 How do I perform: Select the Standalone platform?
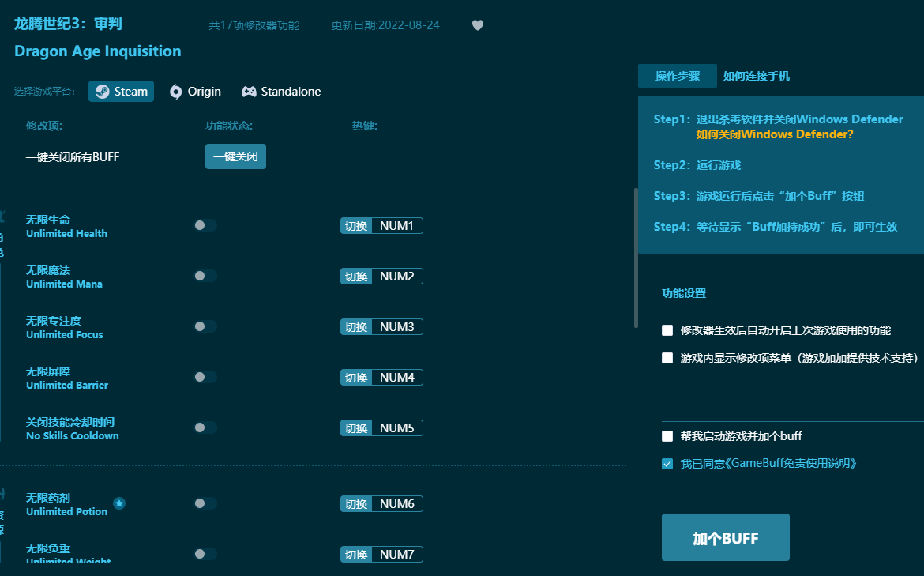tap(282, 92)
